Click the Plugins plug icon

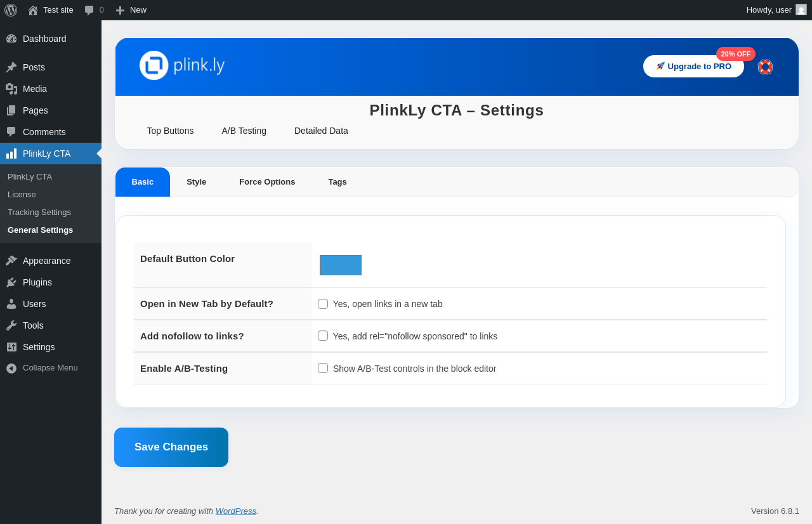[x=11, y=282]
